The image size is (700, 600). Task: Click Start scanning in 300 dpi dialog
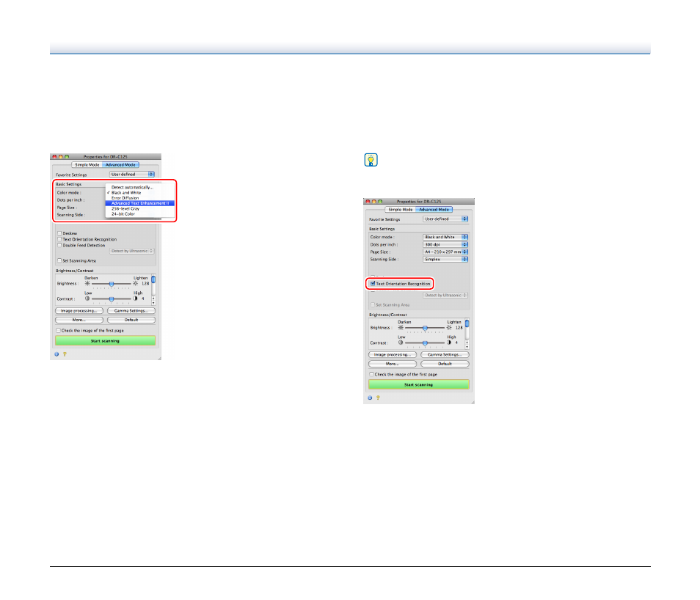coord(419,384)
